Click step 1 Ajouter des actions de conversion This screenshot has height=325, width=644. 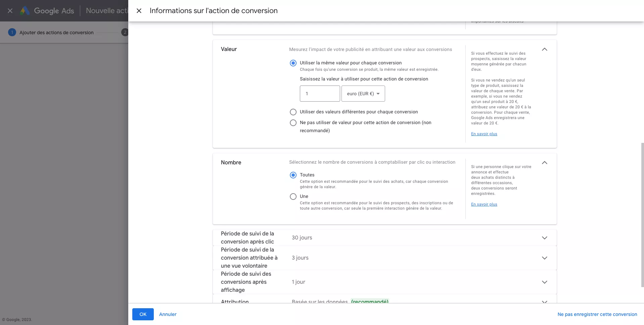(50, 32)
